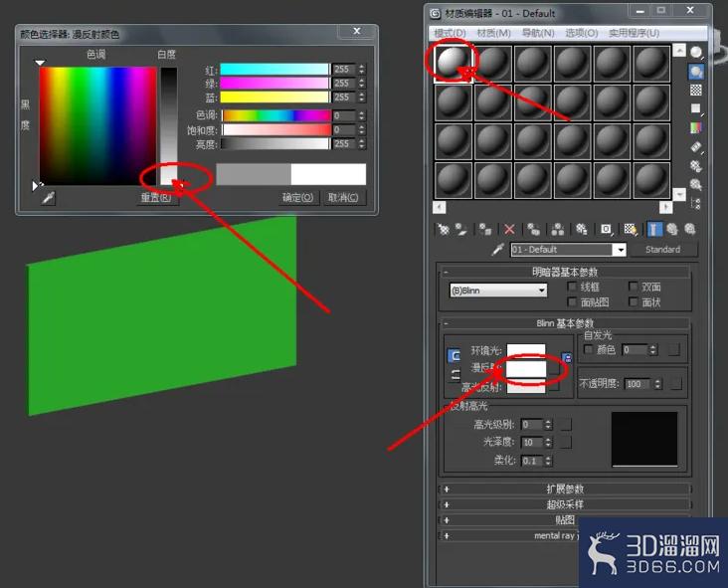Collapse the Blinn 基本参数 rollout
728x588 pixels.
(x=565, y=322)
